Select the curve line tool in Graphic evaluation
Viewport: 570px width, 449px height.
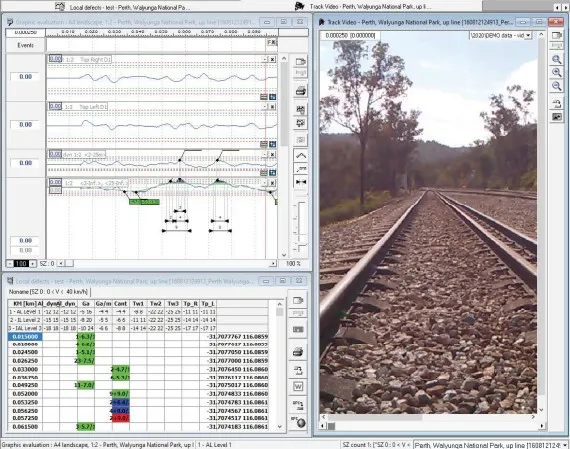click(x=301, y=156)
